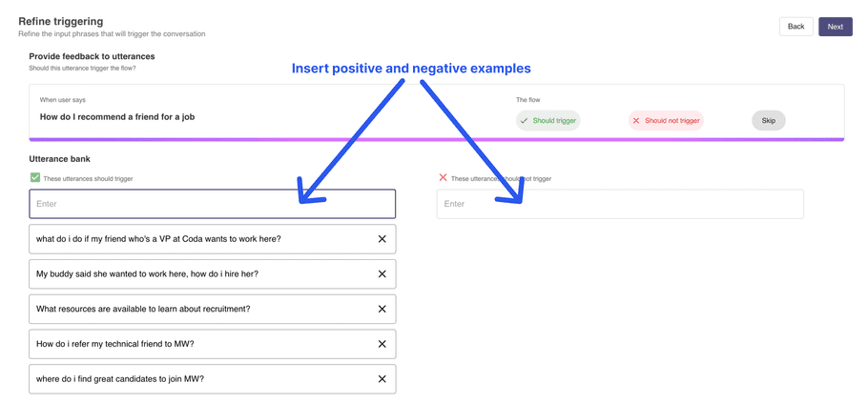Select 'What resources are available' utterance row

(x=213, y=309)
